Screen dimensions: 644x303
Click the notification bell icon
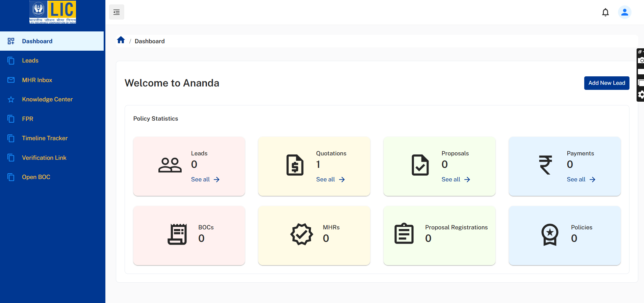point(605,12)
